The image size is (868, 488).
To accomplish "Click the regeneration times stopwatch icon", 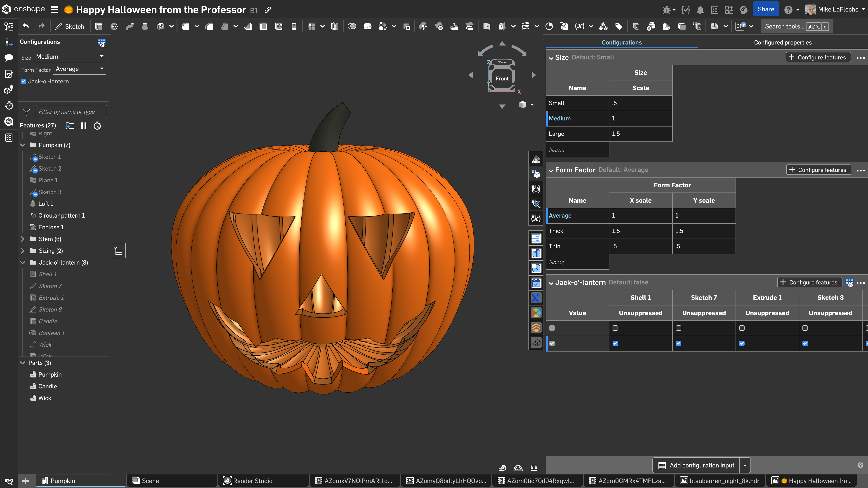I will click(97, 126).
